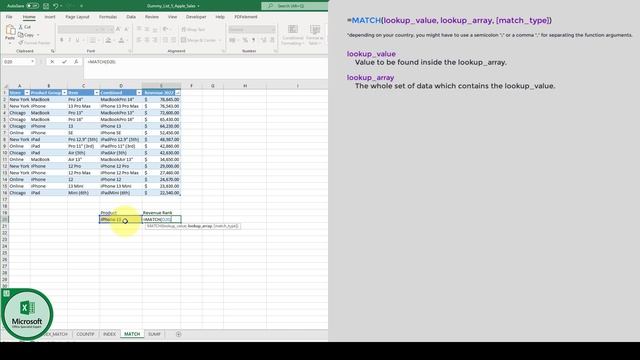
Task: Apply the Fill Color bucket
Action: 108,40
